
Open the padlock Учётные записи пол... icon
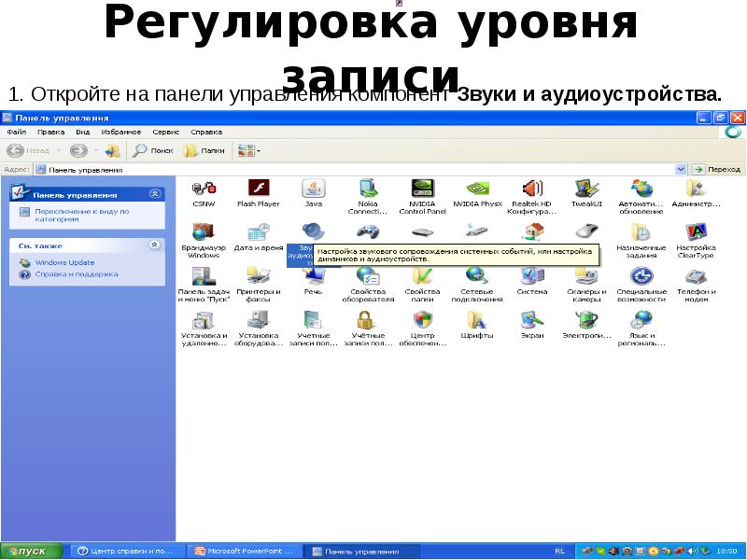tap(368, 329)
